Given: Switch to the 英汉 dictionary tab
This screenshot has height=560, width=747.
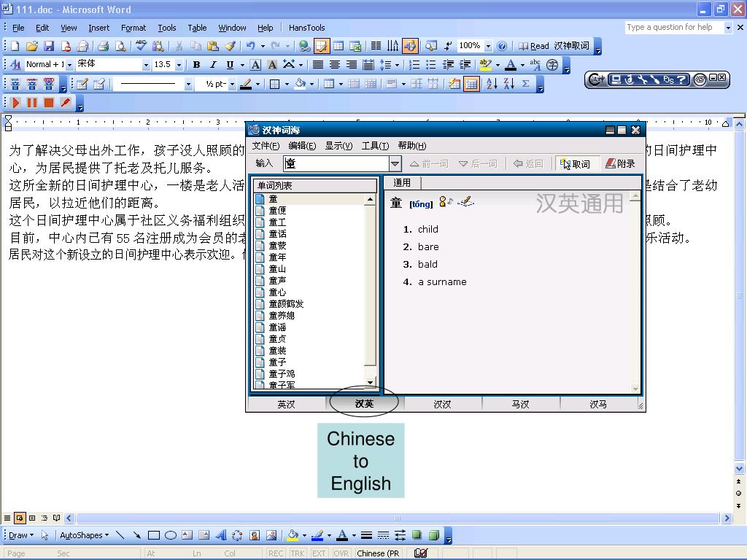Looking at the screenshot, I should [286, 404].
